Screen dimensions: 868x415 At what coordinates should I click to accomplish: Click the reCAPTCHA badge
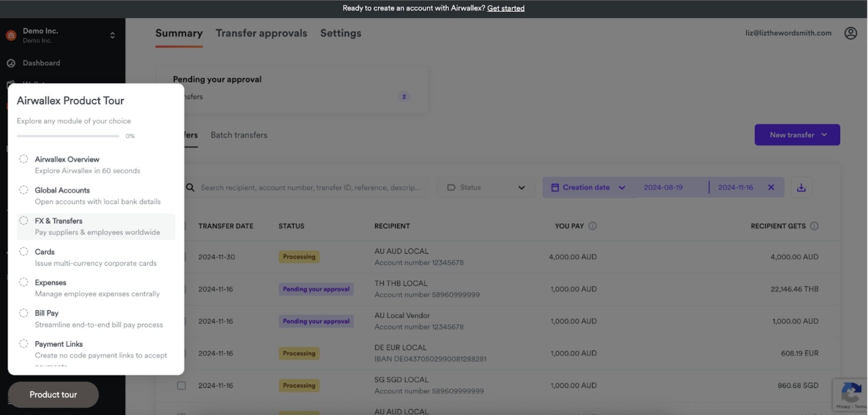(x=850, y=395)
